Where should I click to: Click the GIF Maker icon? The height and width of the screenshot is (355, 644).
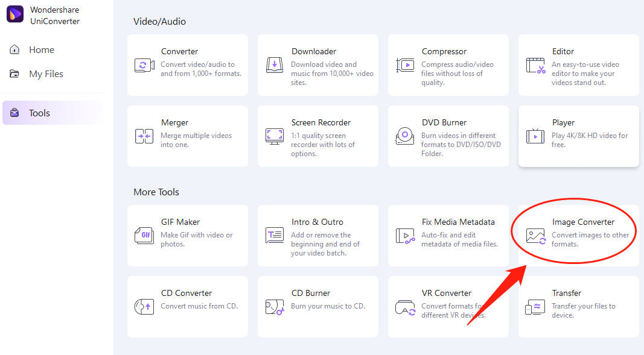[144, 236]
